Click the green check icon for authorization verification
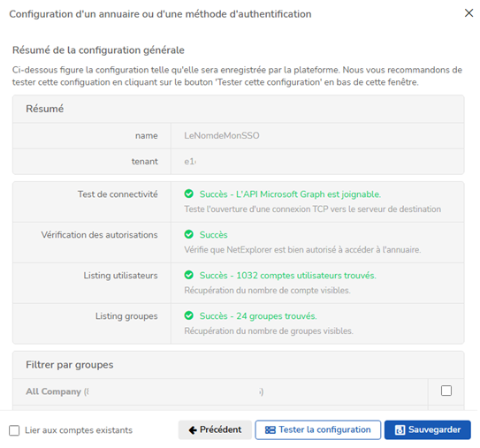Screen dimensions: 480x448 click(x=189, y=234)
